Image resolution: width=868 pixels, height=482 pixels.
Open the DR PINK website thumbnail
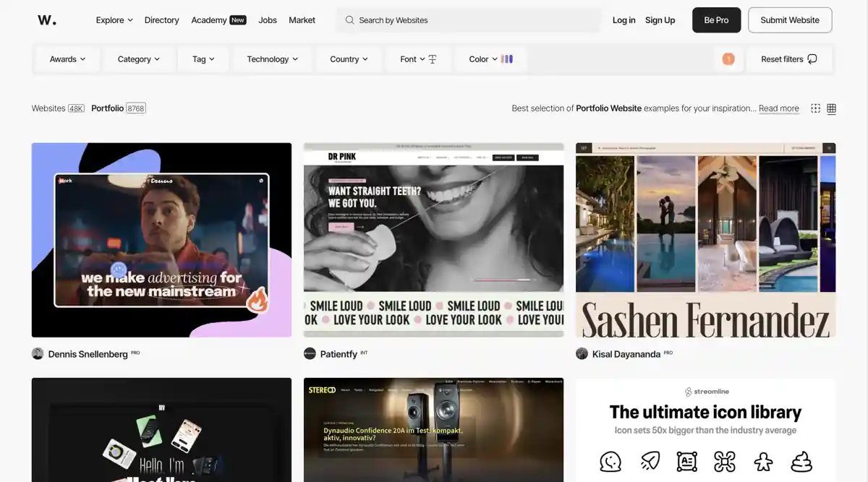(x=433, y=240)
